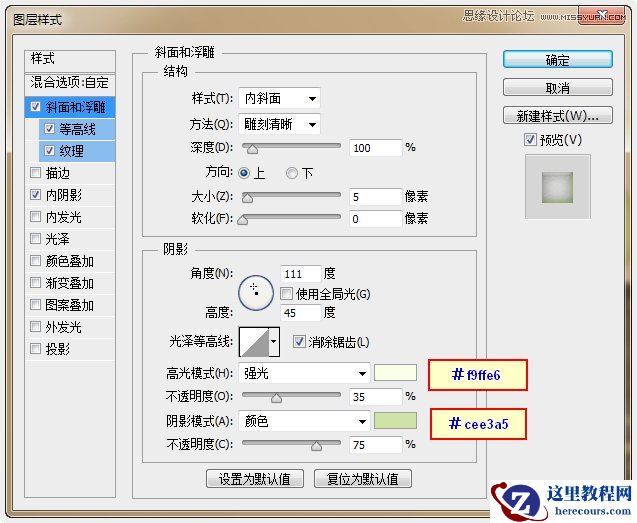Toggle the 预览 checkbox
The width and height of the screenshot is (637, 523).
(x=530, y=140)
